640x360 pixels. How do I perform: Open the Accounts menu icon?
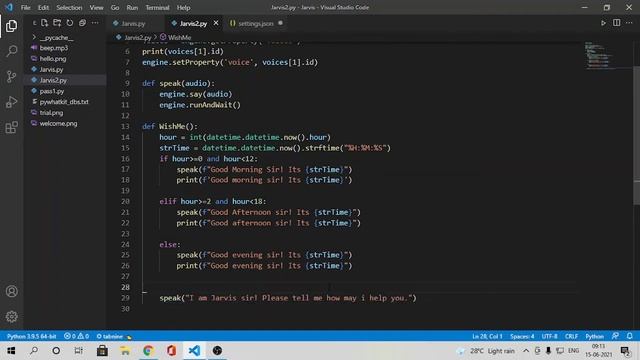[11, 291]
